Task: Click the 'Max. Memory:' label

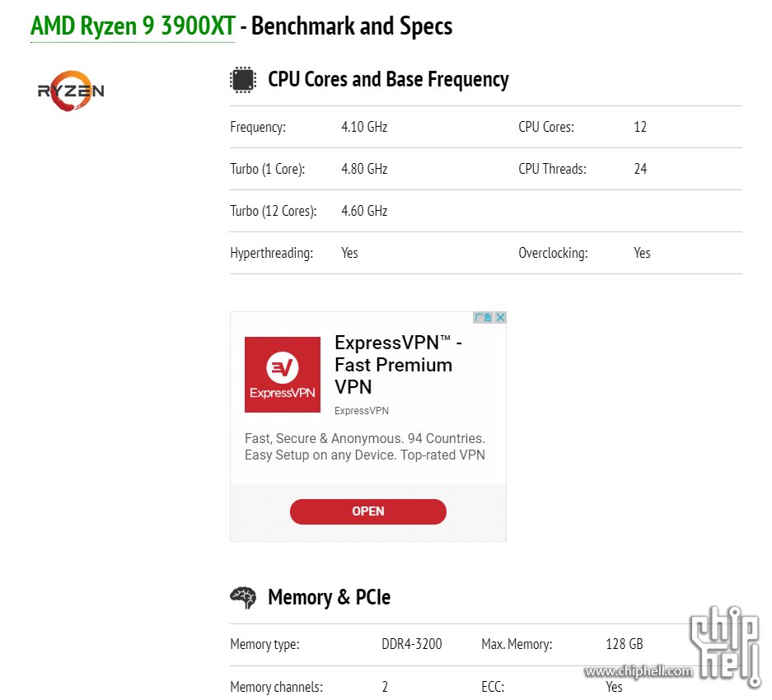Action: coord(517,644)
